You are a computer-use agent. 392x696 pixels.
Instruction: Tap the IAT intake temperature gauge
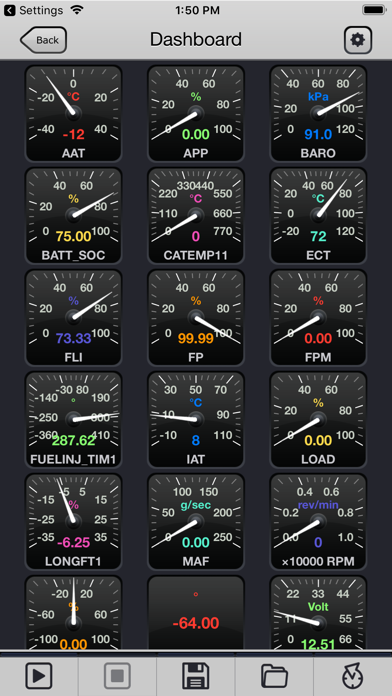pyautogui.click(x=196, y=420)
